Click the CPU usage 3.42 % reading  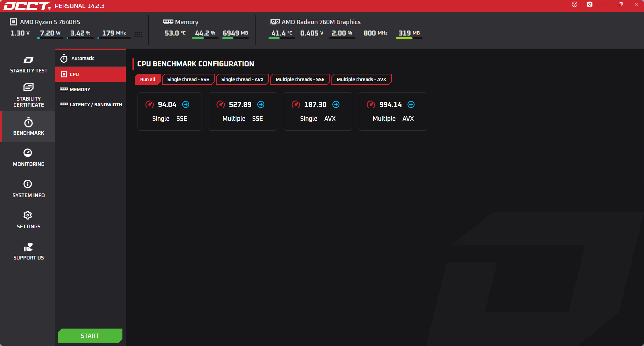(80, 33)
